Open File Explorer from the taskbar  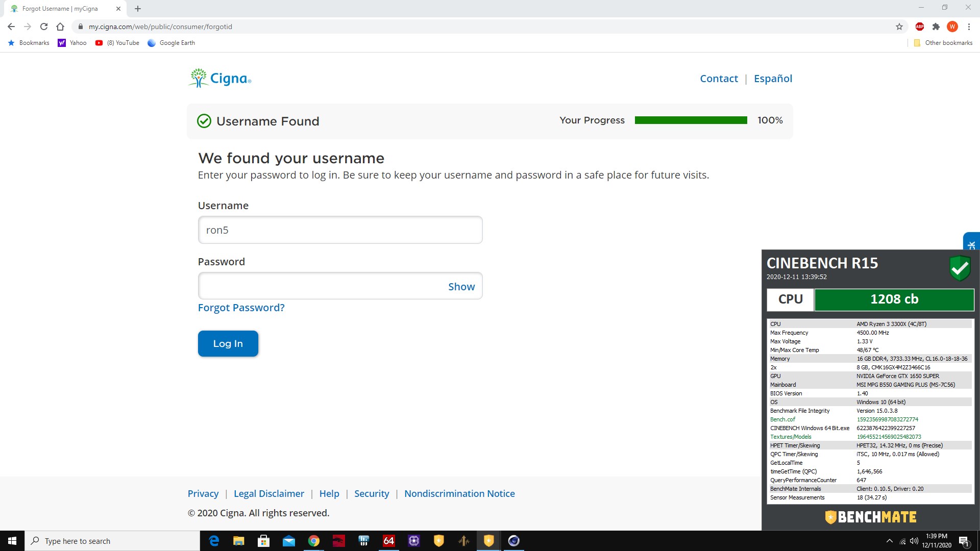[239, 541]
